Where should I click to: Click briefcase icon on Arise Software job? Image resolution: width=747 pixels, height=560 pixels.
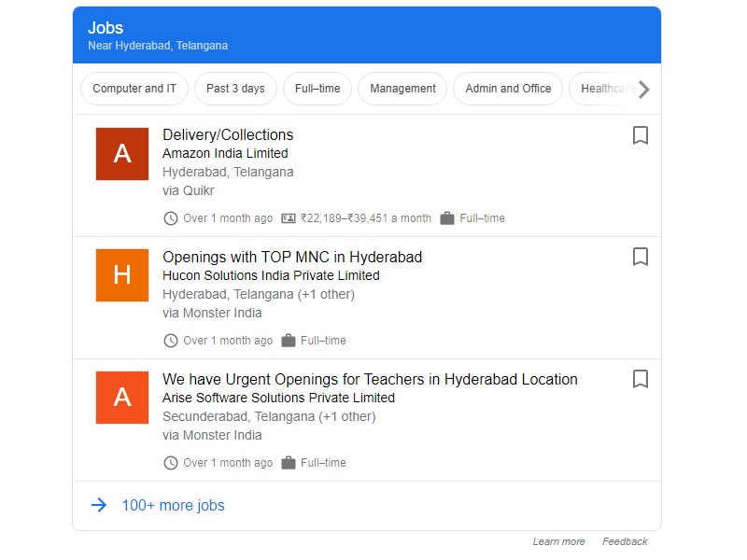(289, 462)
